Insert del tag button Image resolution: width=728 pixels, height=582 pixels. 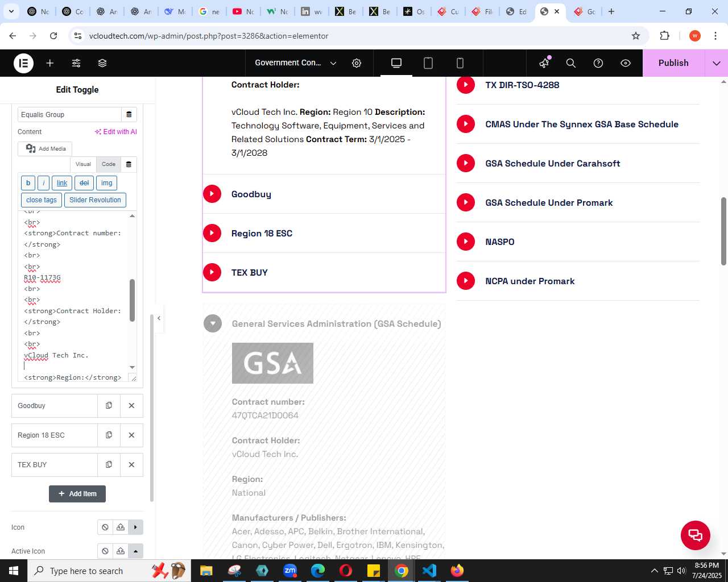[84, 183]
